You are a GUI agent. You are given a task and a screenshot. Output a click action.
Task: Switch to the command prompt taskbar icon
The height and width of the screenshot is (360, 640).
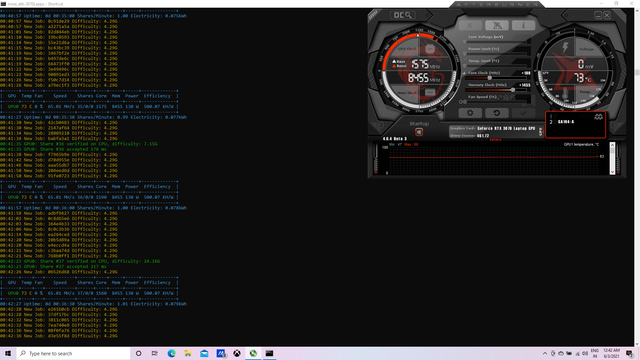(269, 353)
